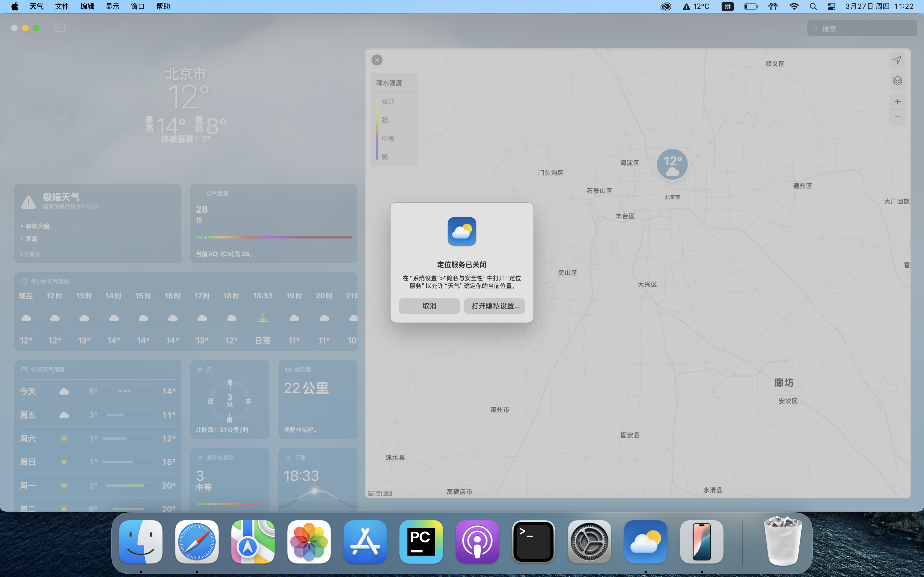Open the 极端天气 alert card

[x=98, y=224]
